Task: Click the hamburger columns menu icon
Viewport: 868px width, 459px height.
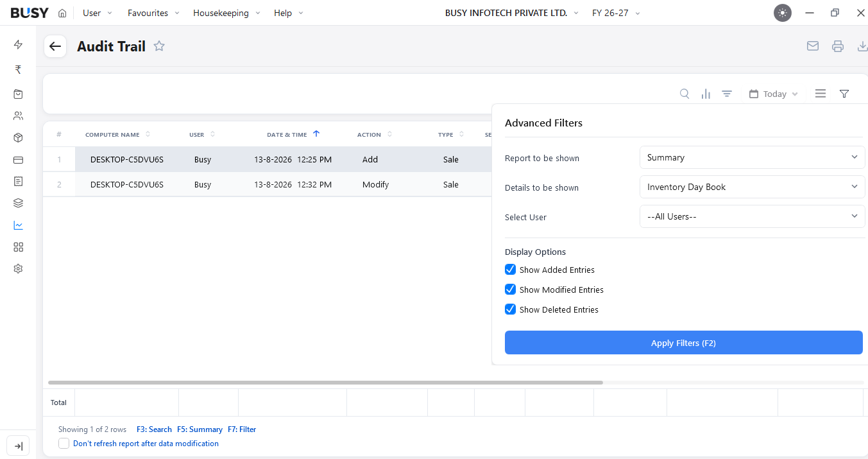Action: click(821, 94)
